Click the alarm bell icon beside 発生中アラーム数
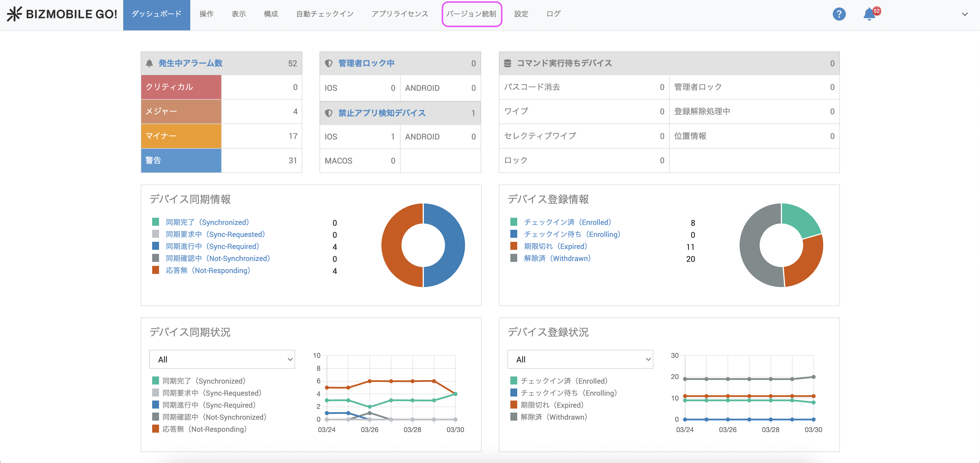Screen dimensions: 980x463 (x=150, y=64)
